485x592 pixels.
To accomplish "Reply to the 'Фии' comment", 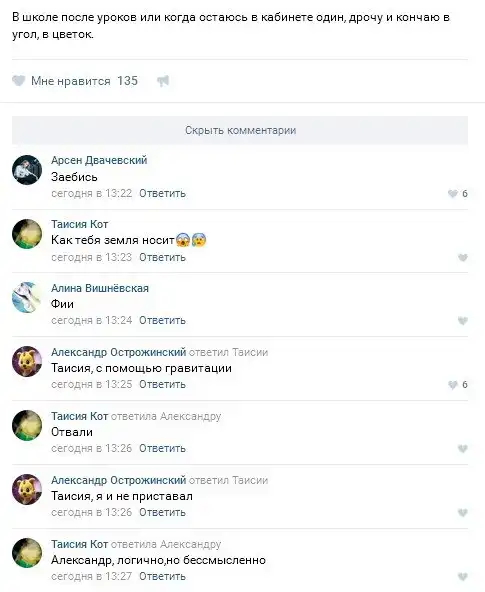I will (x=162, y=320).
